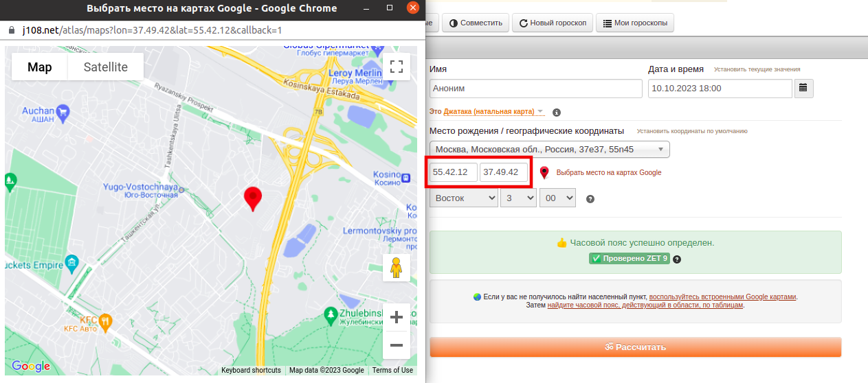Viewport: 868px width, 383px height.
Task: Click the orange Рассчитать button
Action: coord(635,347)
